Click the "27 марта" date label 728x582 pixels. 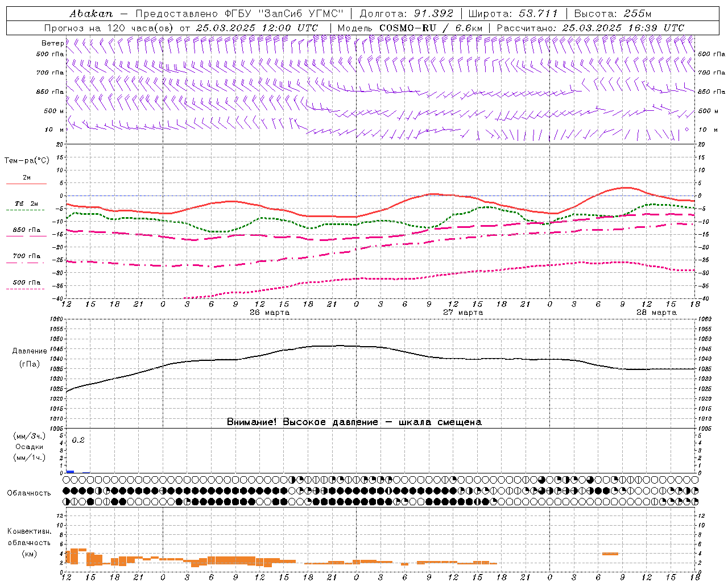pyautogui.click(x=463, y=313)
